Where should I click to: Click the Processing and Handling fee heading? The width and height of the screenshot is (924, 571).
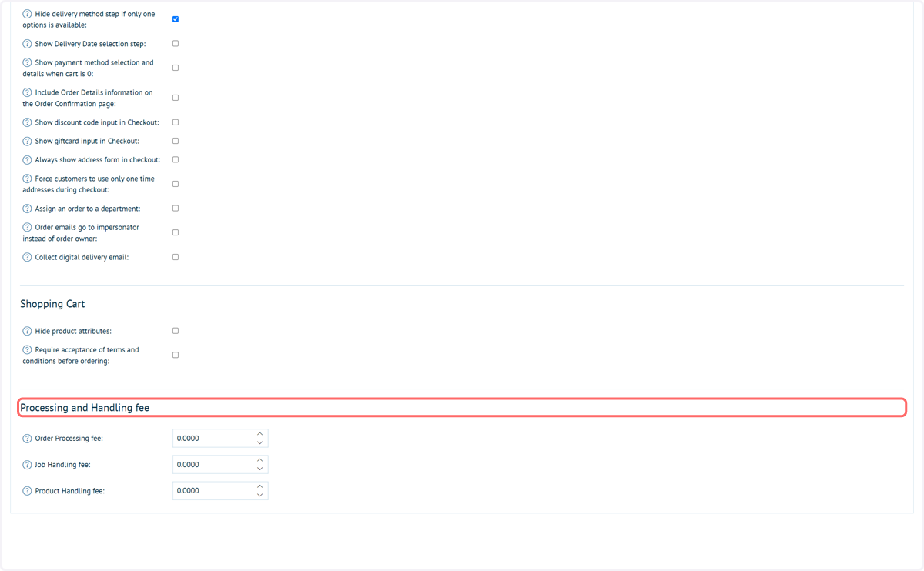click(x=85, y=408)
